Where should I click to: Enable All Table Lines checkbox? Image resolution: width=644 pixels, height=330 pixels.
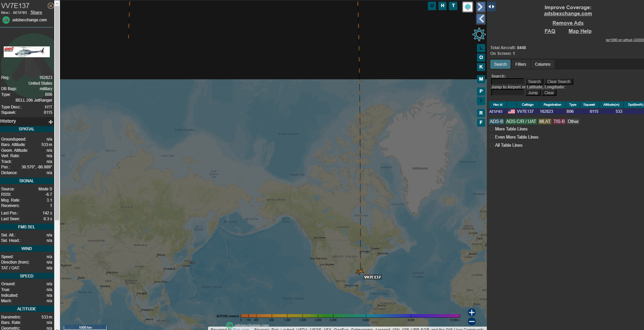(492, 145)
